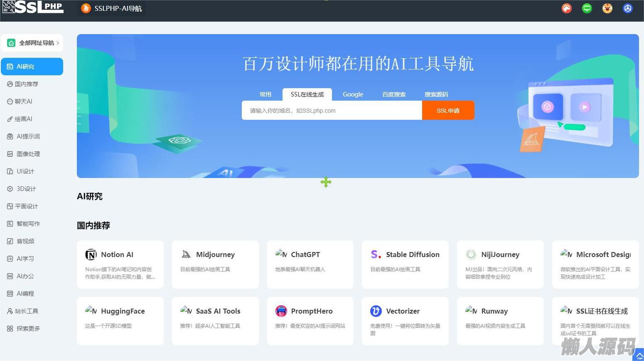This screenshot has width=644, height=361.
Task: Choose 3D设计 in the sidebar
Action: coord(32,189)
